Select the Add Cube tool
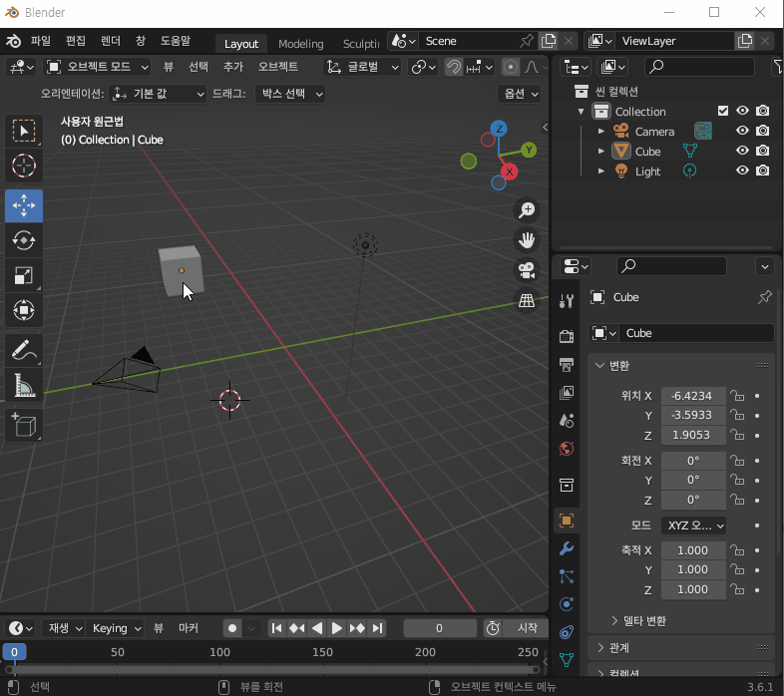The height and width of the screenshot is (696, 784). (24, 426)
